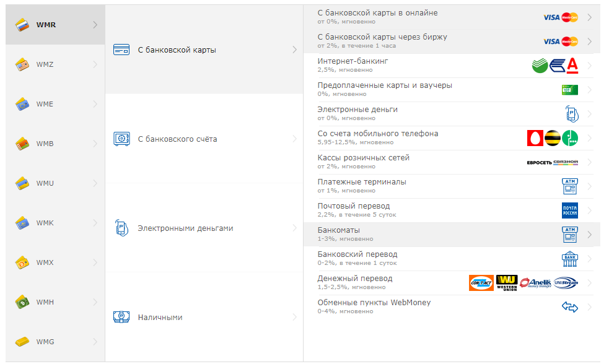Image resolution: width=609 pixels, height=364 pixels.
Task: Click the Western Union logo
Action: [x=507, y=283]
